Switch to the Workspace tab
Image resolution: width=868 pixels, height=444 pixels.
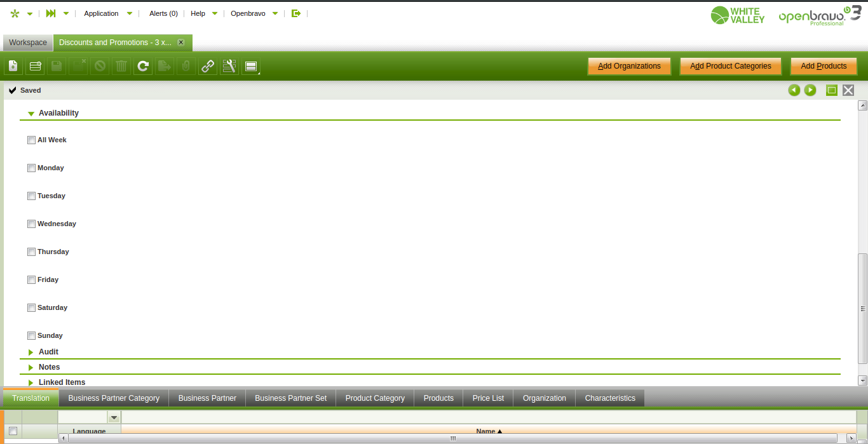(x=28, y=43)
